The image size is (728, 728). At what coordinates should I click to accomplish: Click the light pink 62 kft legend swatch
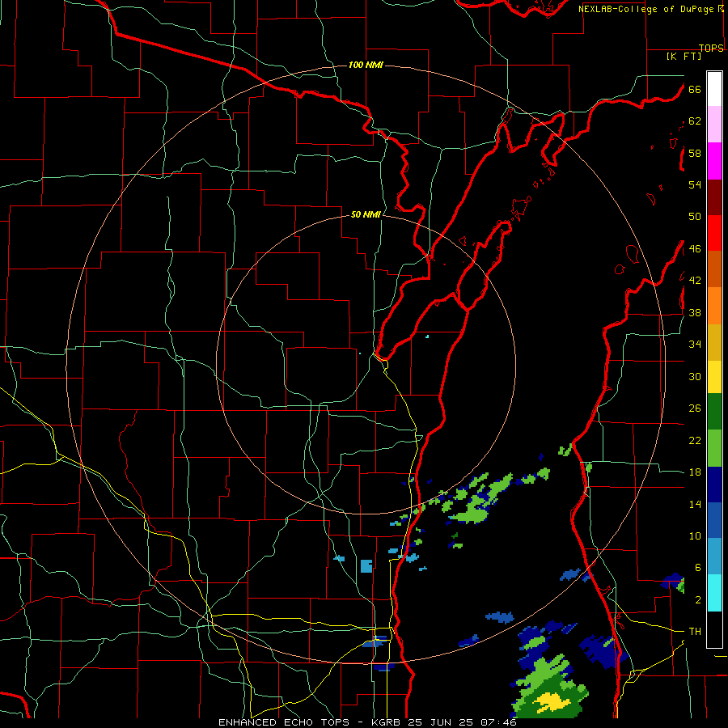point(714,124)
